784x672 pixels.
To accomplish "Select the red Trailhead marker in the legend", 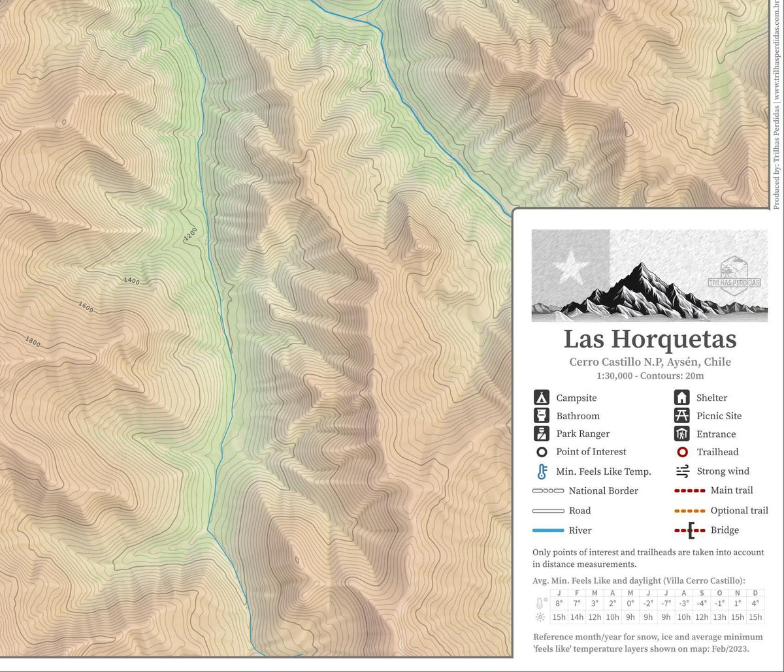I will [x=681, y=452].
